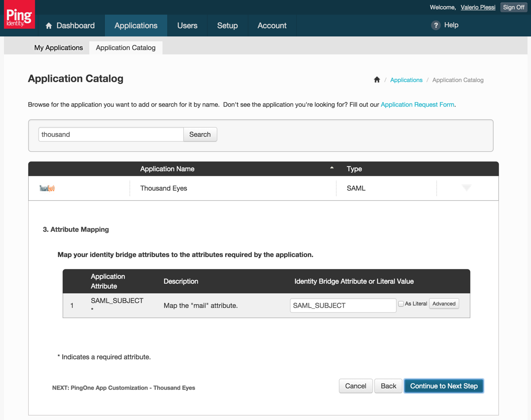Click the Type column header
Viewport: 531px width, 420px height.
pyautogui.click(x=354, y=169)
